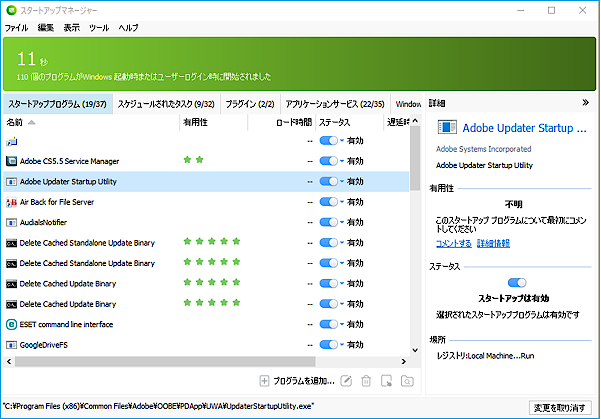Image resolution: width=601 pixels, height=419 pixels.
Task: Click the GoogleDriveFS row icon
Action: [11, 345]
